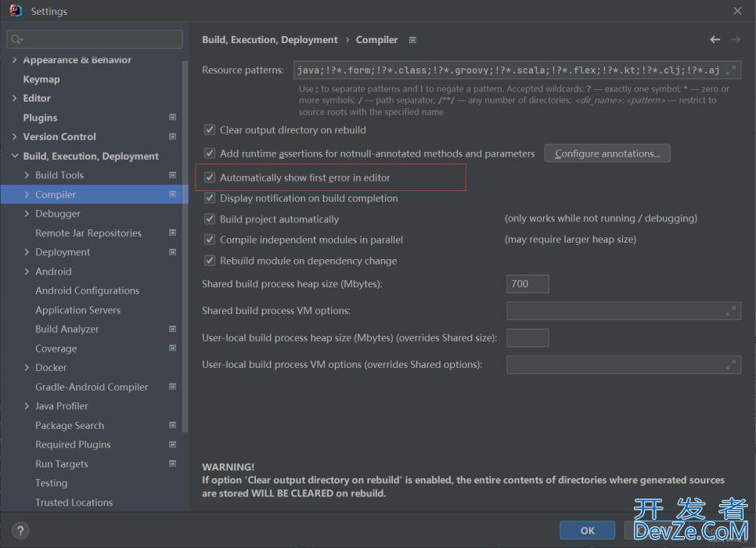Viewport: 756px width, 548px height.
Task: Toggle Compile independent modules in parallel
Action: click(x=210, y=240)
